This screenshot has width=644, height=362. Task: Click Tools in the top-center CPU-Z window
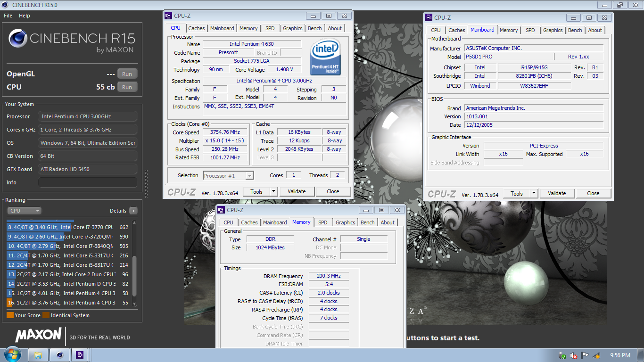coord(256,191)
